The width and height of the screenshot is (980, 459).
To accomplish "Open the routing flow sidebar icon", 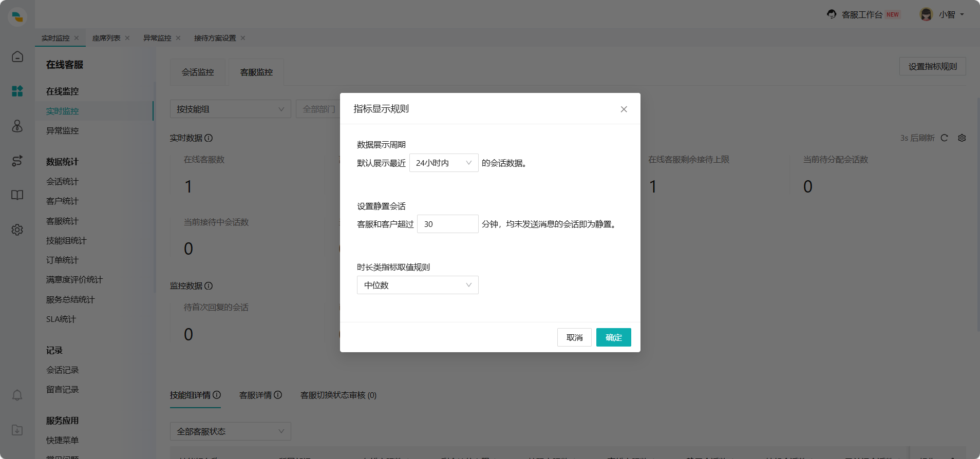I will click(x=17, y=161).
